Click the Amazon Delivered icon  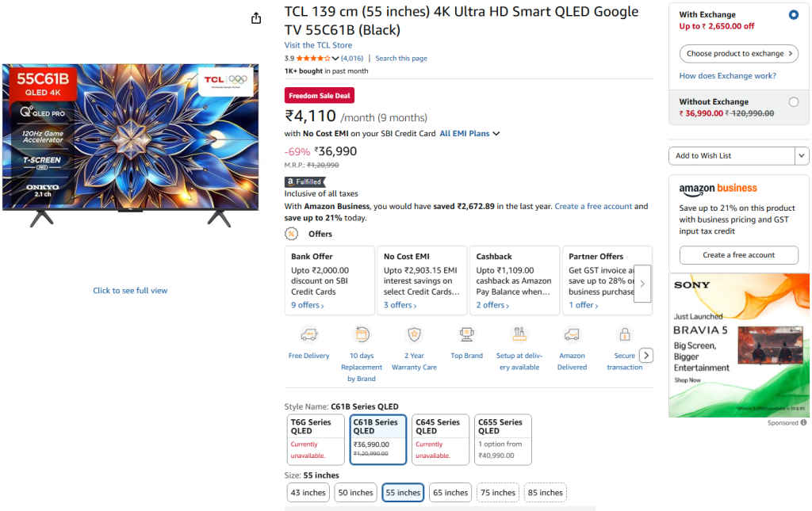[572, 334]
